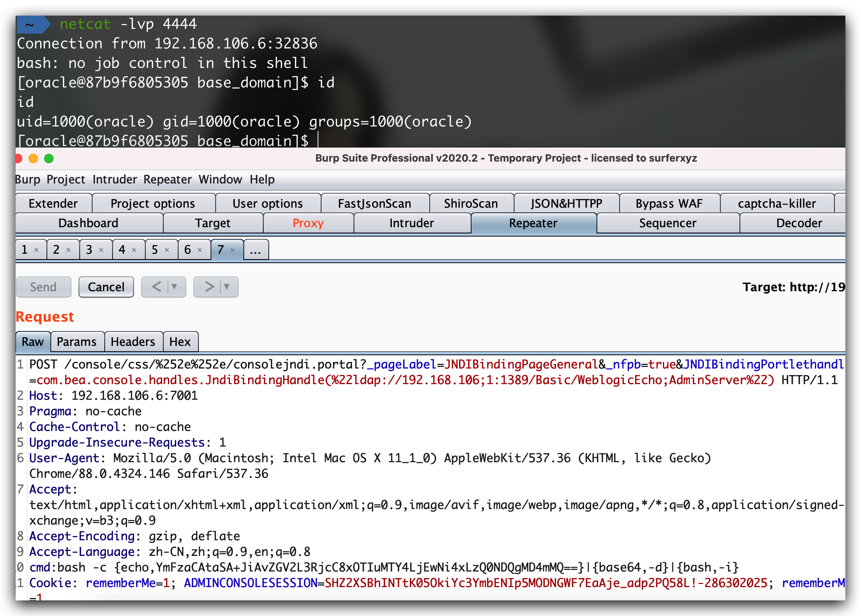The width and height of the screenshot is (861, 616).
Task: Open the Burp menu
Action: point(28,180)
